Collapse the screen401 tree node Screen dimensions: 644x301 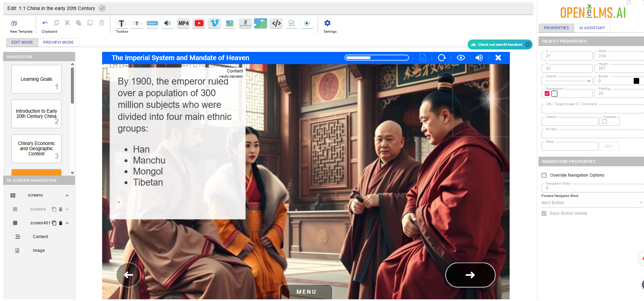[67, 223]
